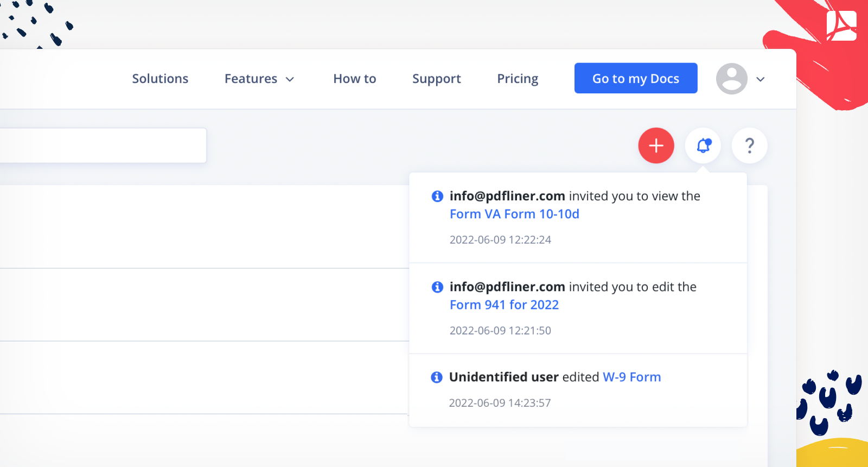Expand the Features dropdown chevron
This screenshot has width=868, height=467.
(x=290, y=79)
